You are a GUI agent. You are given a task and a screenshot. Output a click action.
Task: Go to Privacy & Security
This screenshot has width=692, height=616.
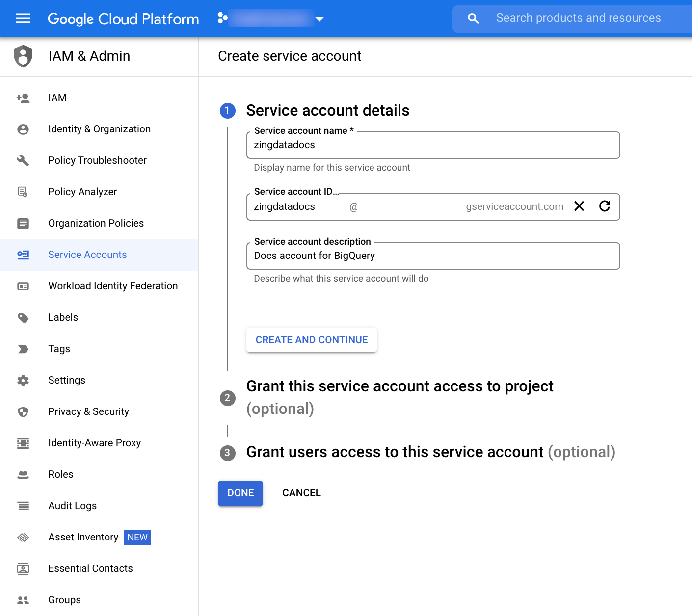(99, 412)
